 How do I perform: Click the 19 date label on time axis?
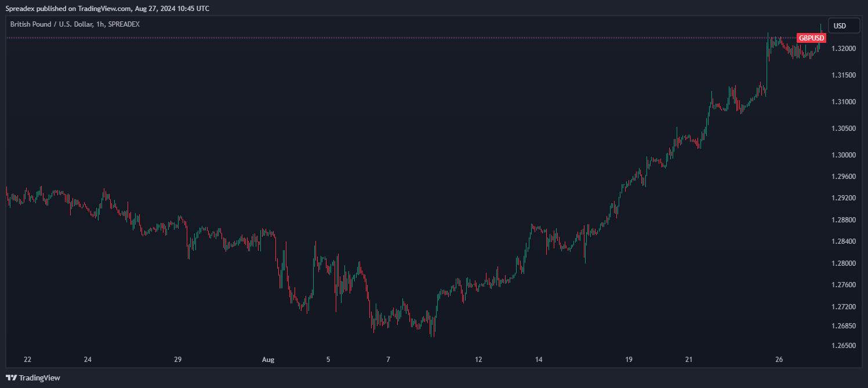click(629, 360)
